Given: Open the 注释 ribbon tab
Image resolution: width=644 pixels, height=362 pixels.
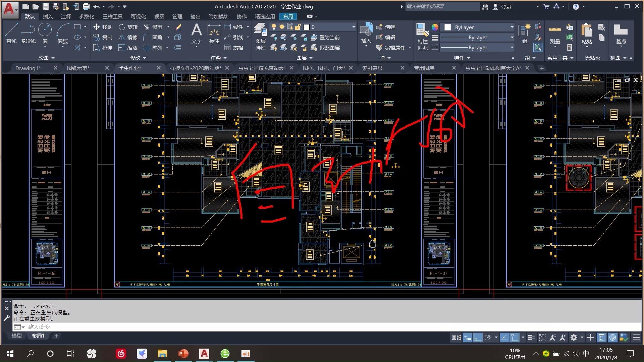Looking at the screenshot, I should pyautogui.click(x=66, y=16).
